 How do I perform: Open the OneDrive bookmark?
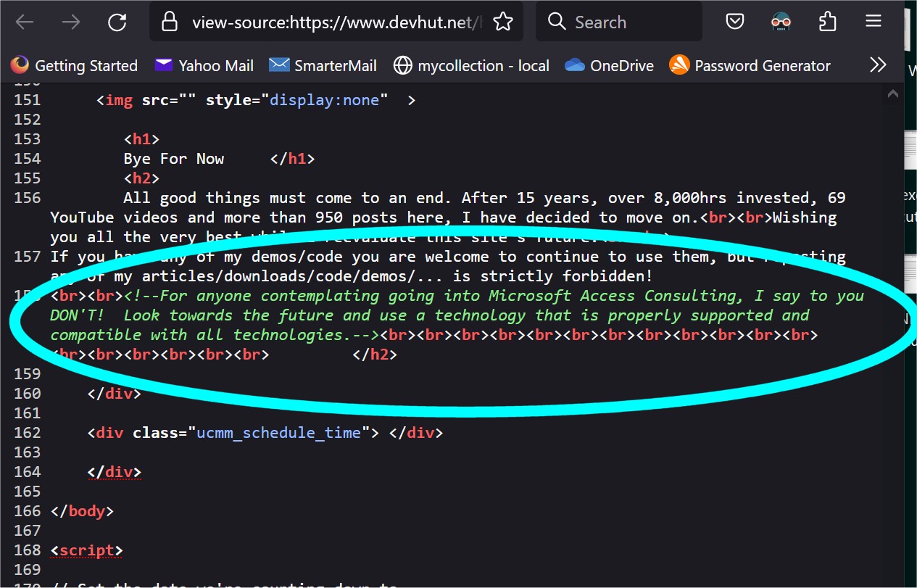(610, 66)
